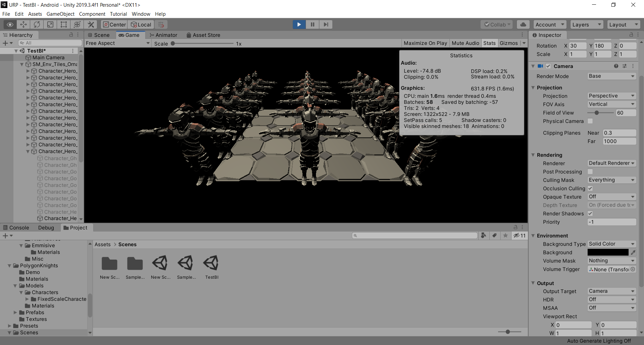Toggle Camera component enabled checkbox
The width and height of the screenshot is (644, 345).
pyautogui.click(x=548, y=66)
